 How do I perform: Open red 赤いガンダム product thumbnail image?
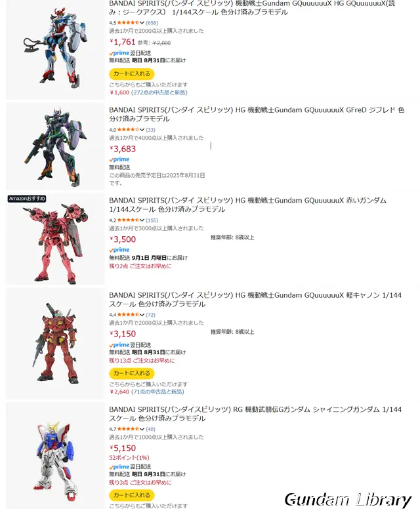(56, 239)
